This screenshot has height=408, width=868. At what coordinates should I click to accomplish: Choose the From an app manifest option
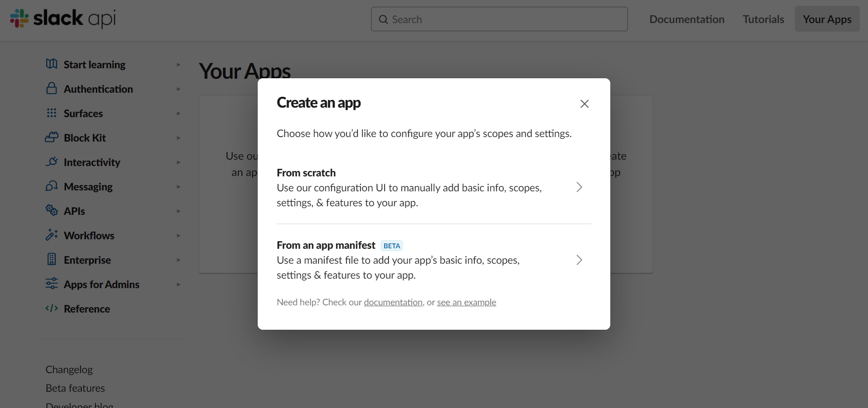coord(434,260)
